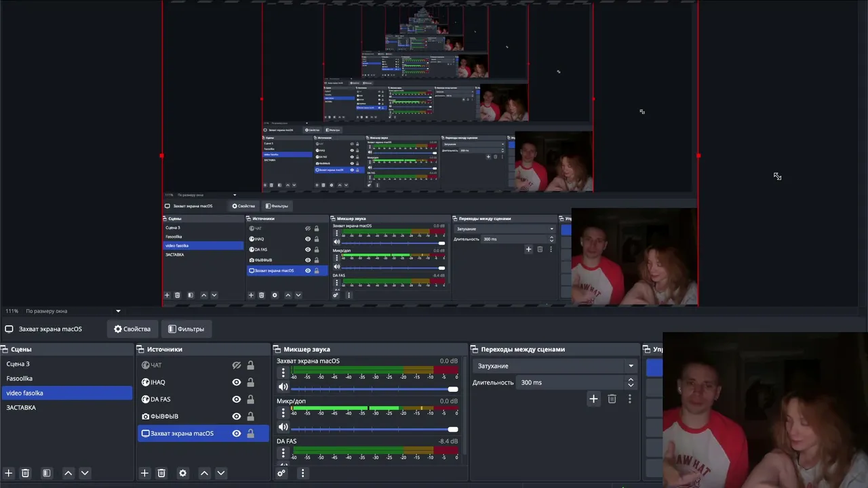Adjust duration stepper arrows for 300 ms
The image size is (868, 488).
pos(631,382)
